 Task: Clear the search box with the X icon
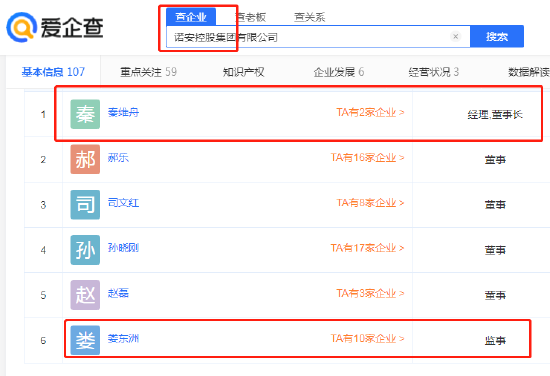[x=456, y=36]
